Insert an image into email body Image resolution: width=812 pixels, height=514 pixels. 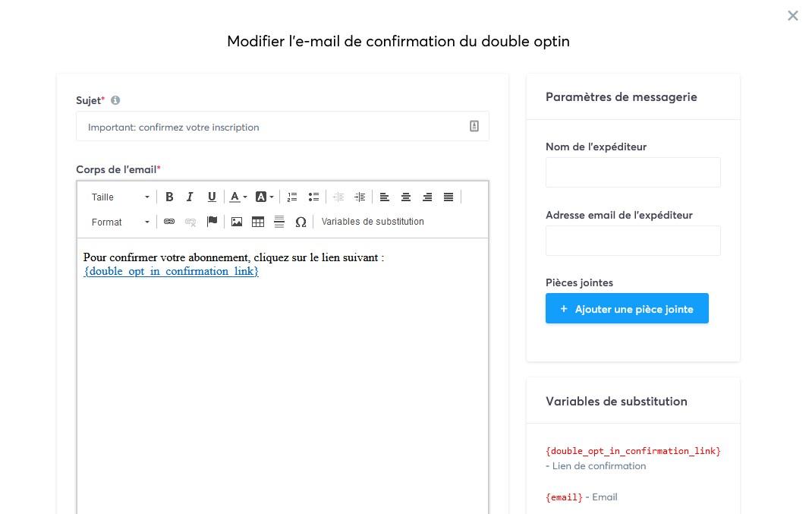click(x=237, y=222)
